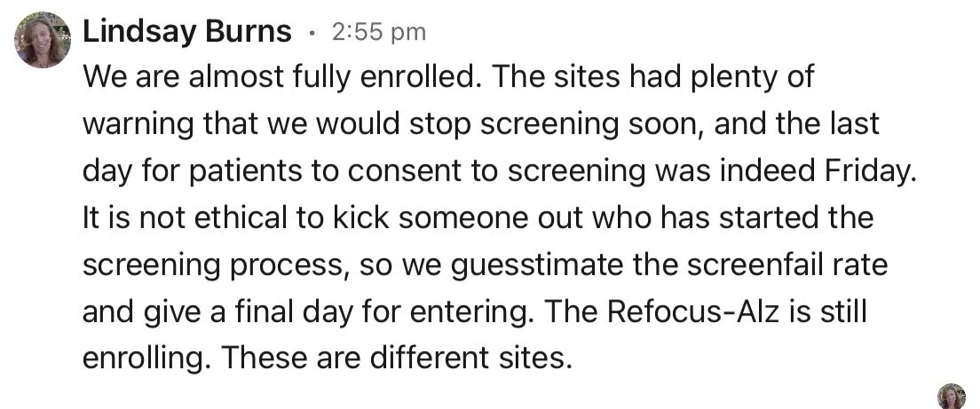The image size is (980, 409).
Task: Click the phrase "plenty of" ending the first line
Action: tap(753, 78)
